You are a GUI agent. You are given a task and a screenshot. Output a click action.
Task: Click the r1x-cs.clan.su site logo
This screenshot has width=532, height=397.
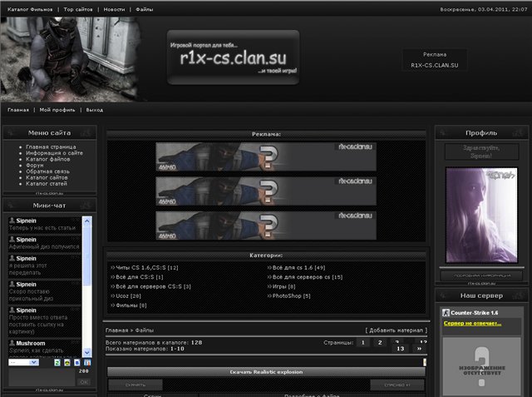tap(233, 57)
